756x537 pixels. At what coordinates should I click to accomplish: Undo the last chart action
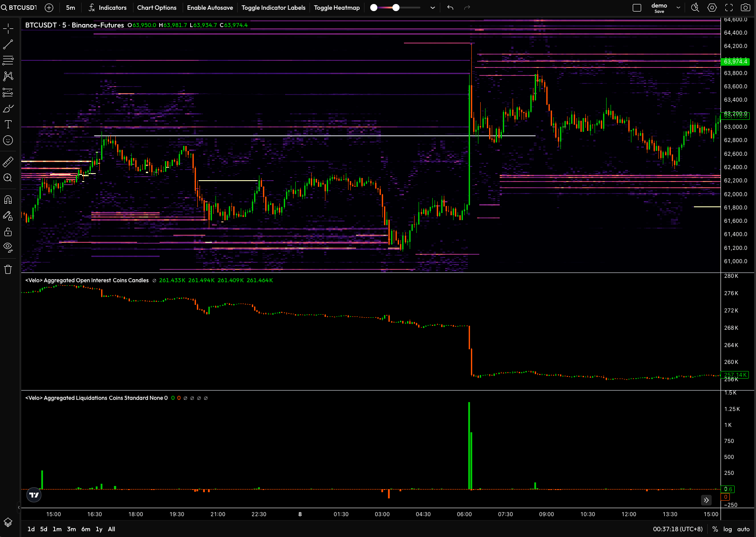tap(450, 8)
